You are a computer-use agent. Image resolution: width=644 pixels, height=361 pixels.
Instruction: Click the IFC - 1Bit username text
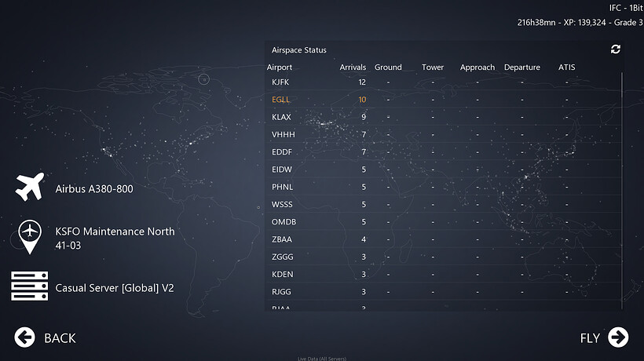point(627,8)
